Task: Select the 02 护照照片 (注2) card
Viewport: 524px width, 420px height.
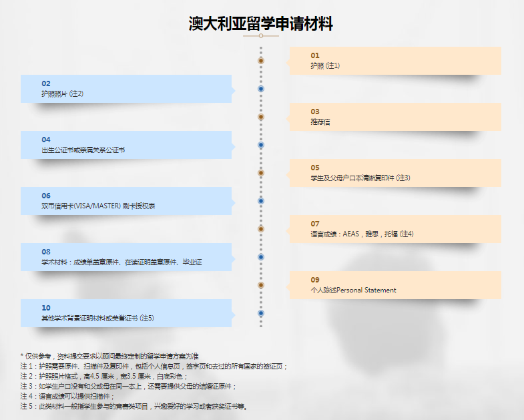Action: pos(126,89)
